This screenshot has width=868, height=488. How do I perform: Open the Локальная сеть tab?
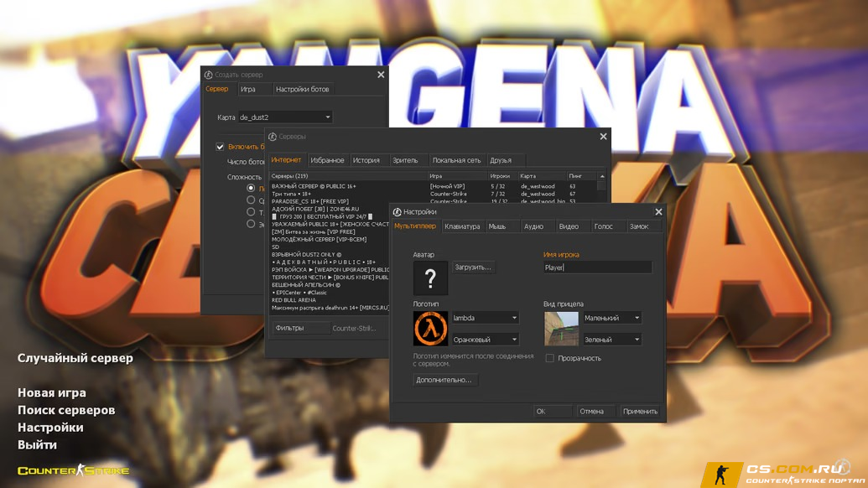point(457,160)
